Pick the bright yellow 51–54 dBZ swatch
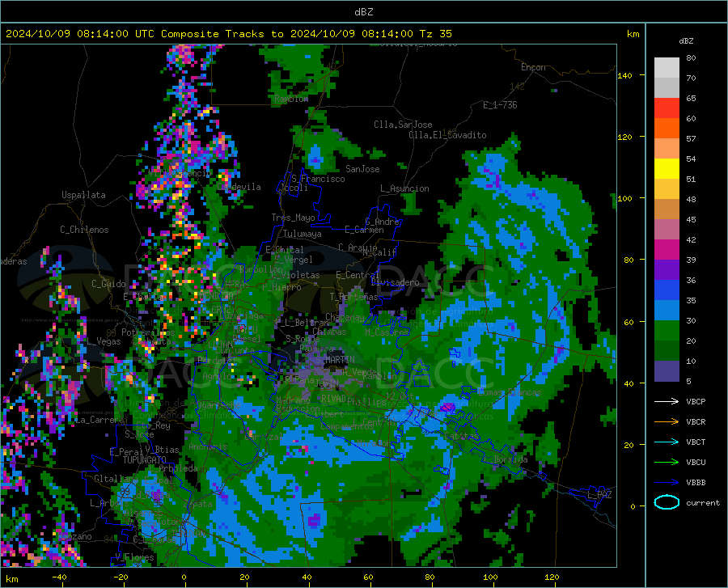Viewport: 728px width, 588px height. 667,169
